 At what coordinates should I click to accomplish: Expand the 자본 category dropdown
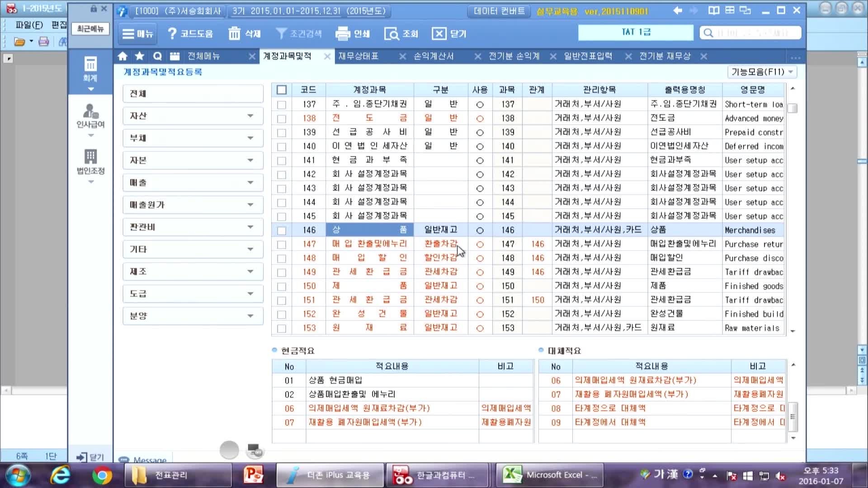click(x=250, y=160)
